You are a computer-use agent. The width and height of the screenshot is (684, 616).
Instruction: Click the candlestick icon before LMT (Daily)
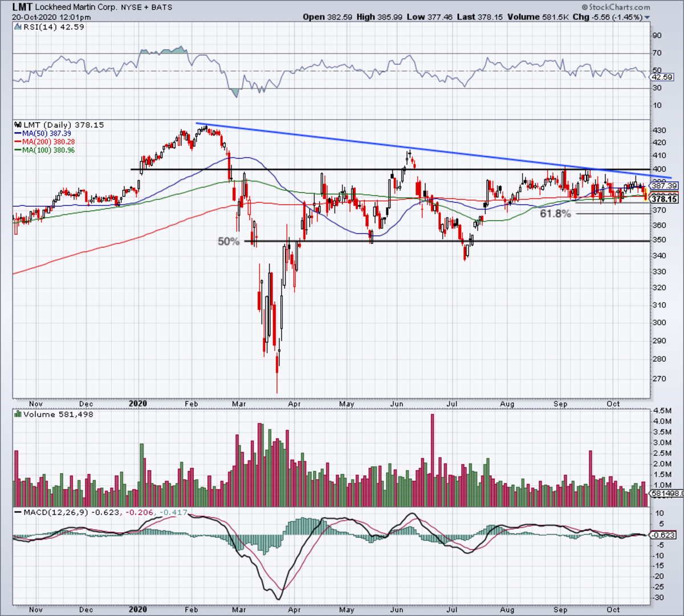point(17,125)
